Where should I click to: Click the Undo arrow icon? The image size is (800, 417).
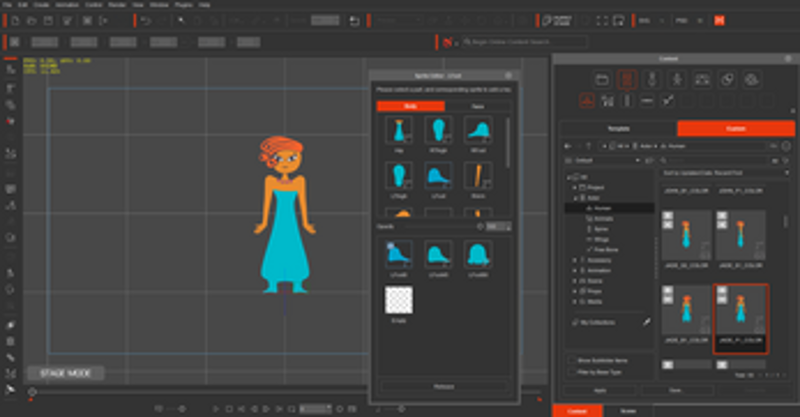[x=146, y=21]
